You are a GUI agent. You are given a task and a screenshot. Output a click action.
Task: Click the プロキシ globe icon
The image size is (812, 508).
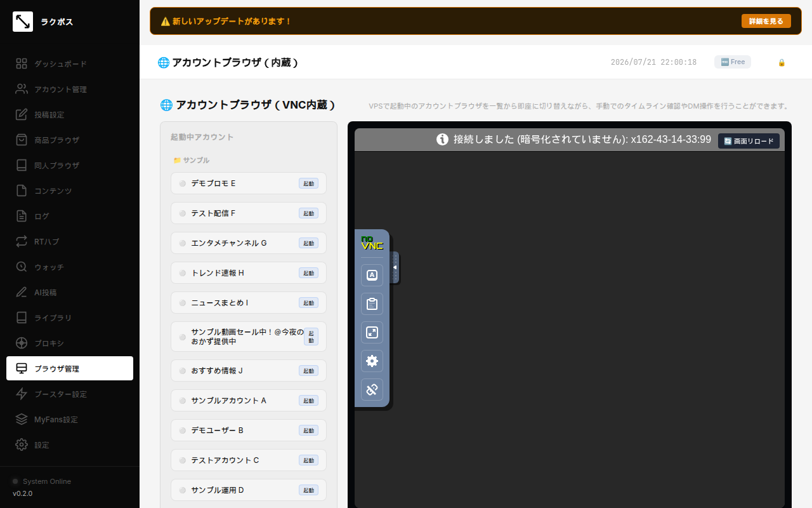tap(22, 343)
